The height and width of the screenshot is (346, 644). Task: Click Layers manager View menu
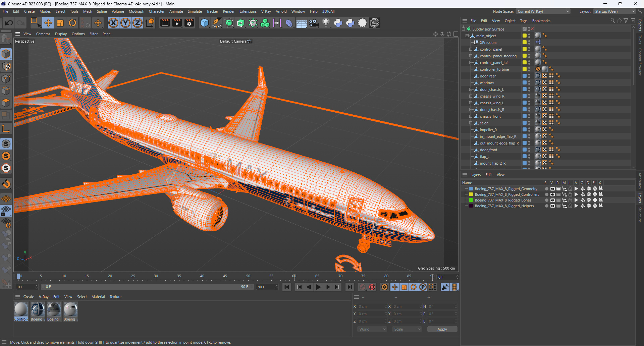tap(500, 175)
